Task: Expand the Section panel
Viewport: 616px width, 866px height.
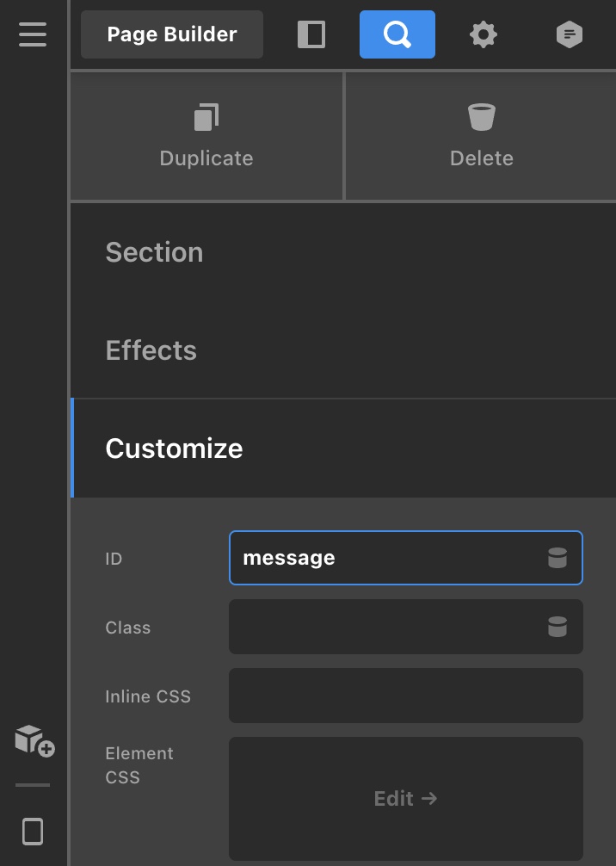Action: [343, 252]
